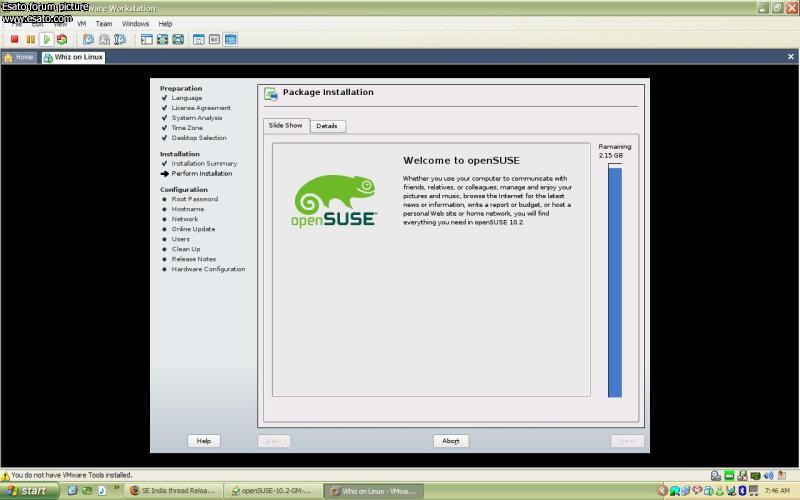Click the Package Installation header icon

click(x=271, y=93)
